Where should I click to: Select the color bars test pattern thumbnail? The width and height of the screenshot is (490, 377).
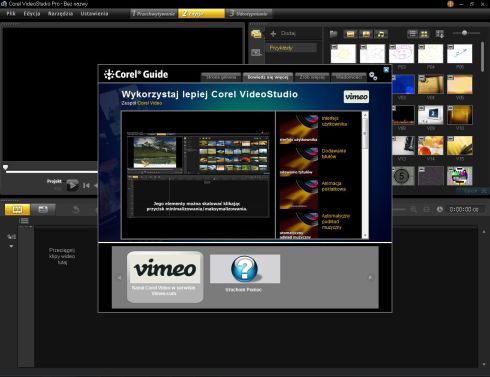coord(460,176)
